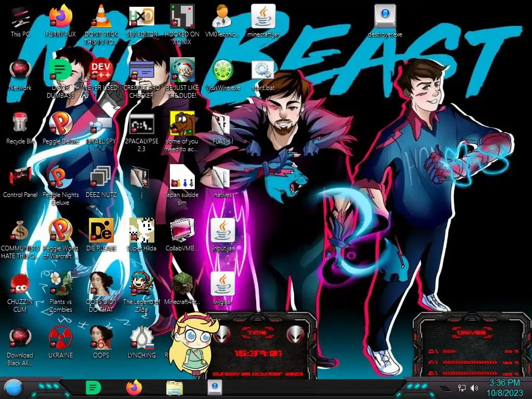Image resolution: width=532 pixels, height=399 pixels.
Task: Select the destroyer.exe desktop icon
Action: pyautogui.click(x=385, y=21)
